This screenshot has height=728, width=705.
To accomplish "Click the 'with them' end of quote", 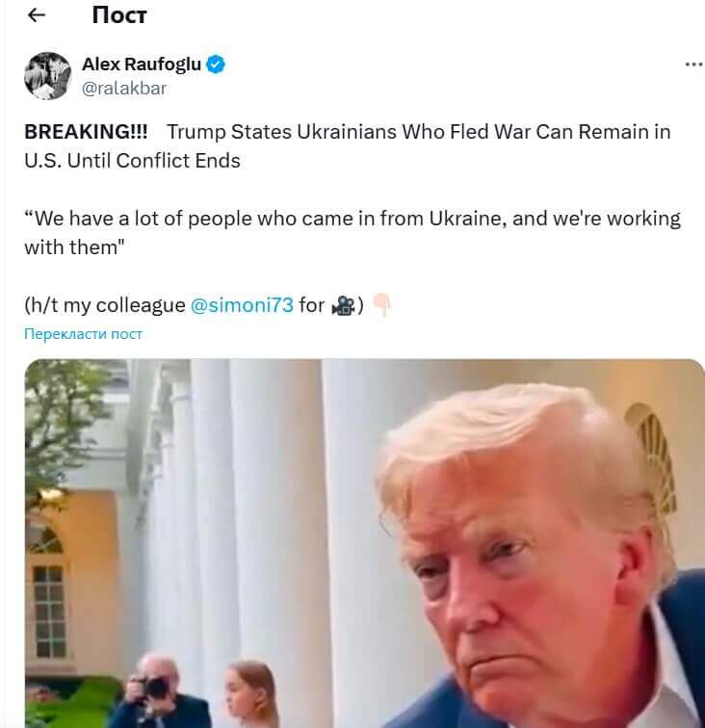I will 74,247.
